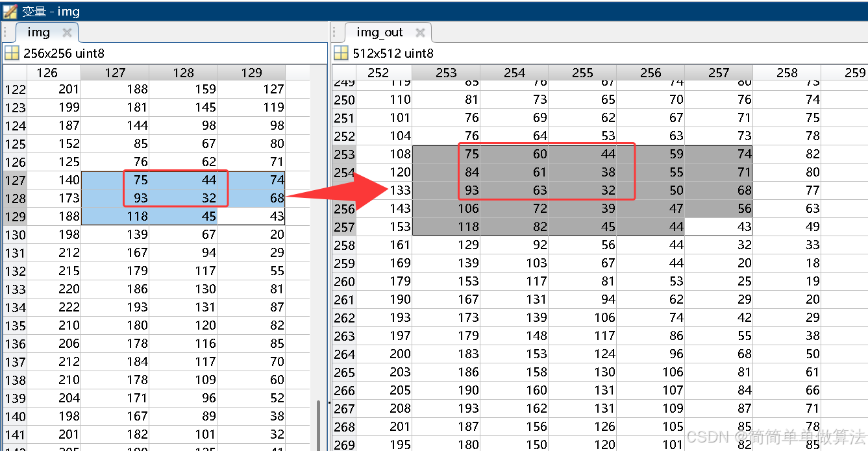Select column header 257 in img_out

pos(719,73)
